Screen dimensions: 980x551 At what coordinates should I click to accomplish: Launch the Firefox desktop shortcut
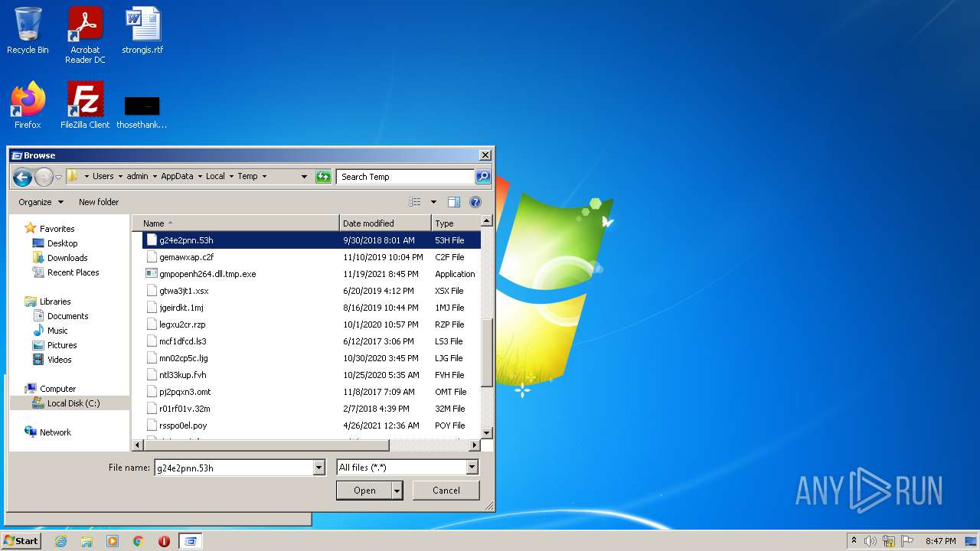28,106
